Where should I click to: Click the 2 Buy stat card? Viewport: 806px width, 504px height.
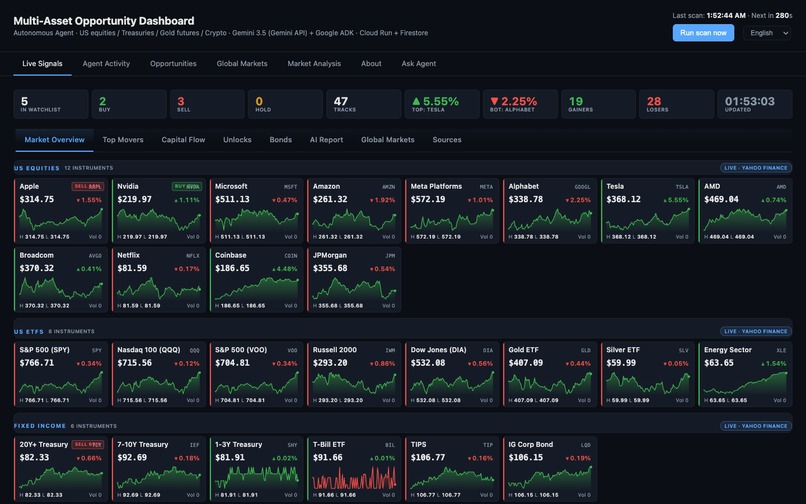(129, 104)
